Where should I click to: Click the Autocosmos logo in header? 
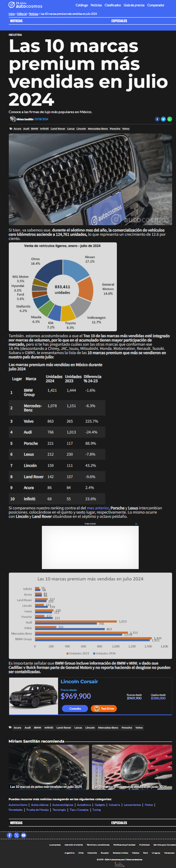[x=25, y=5]
